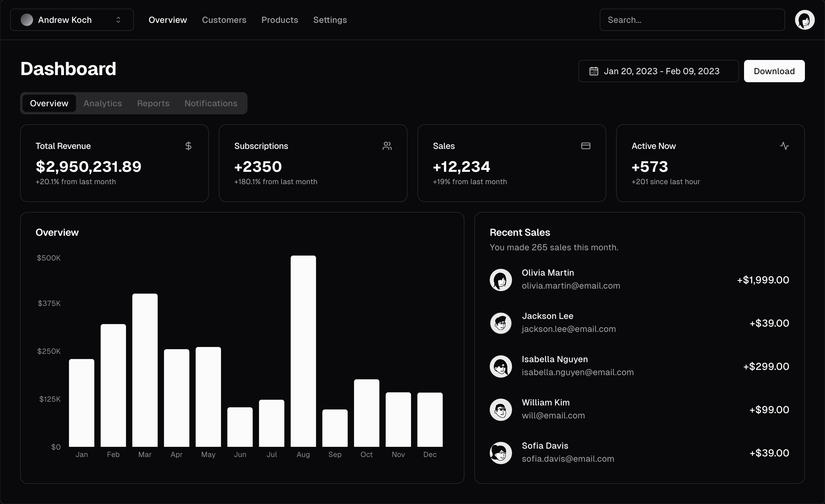Click the calendar icon in the date range picker
Image resolution: width=825 pixels, height=504 pixels.
(x=593, y=71)
